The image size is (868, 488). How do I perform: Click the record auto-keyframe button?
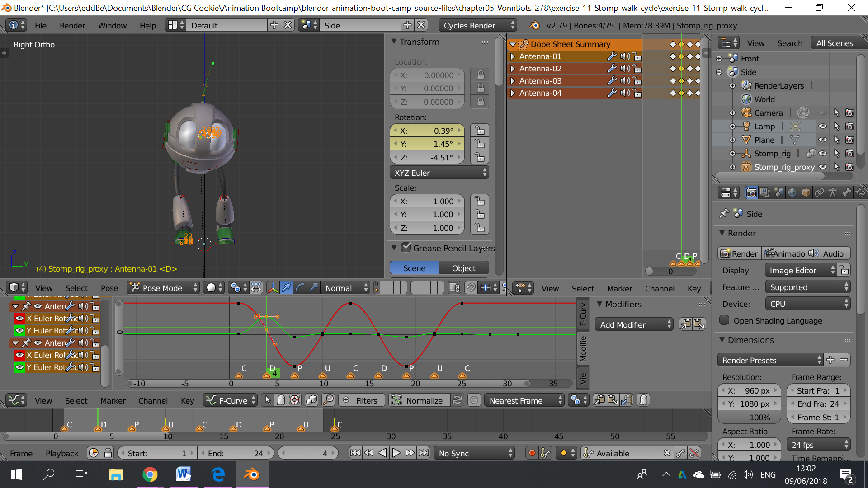pos(532,453)
